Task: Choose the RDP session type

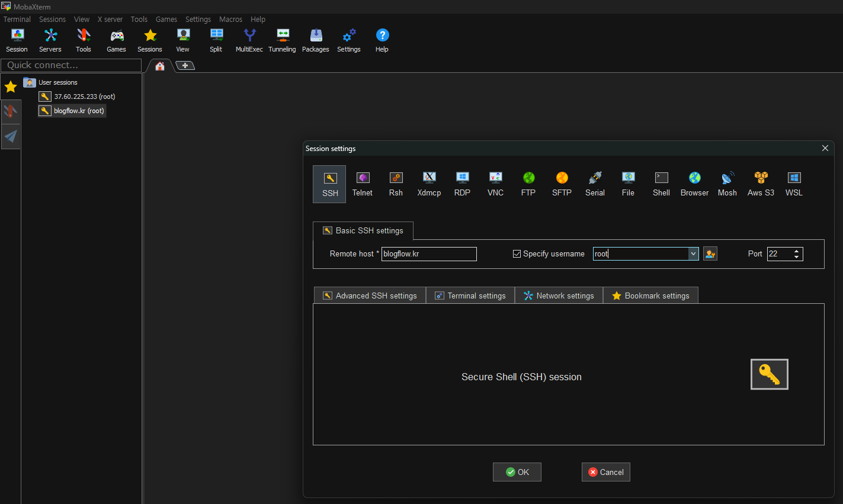Action: pos(462,184)
